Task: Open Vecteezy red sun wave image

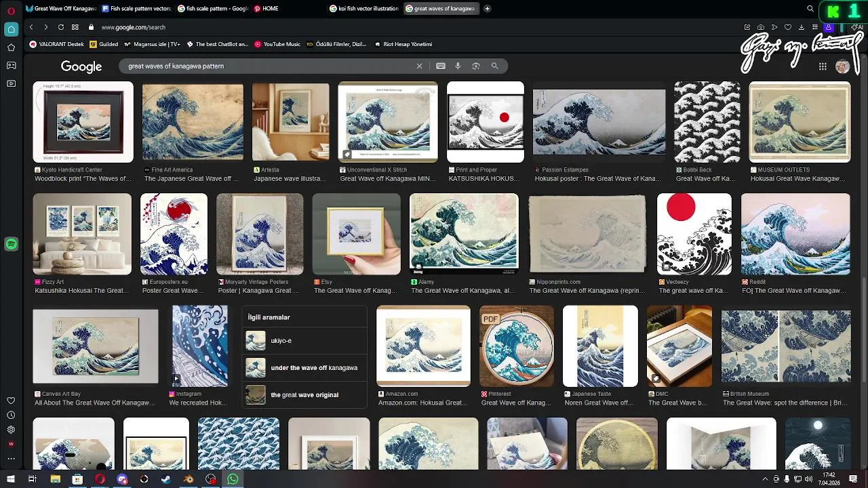Action: (694, 234)
